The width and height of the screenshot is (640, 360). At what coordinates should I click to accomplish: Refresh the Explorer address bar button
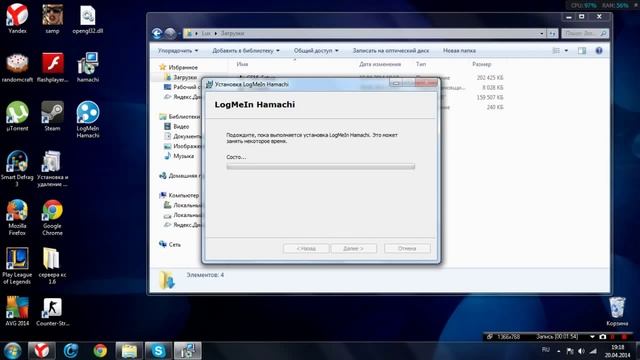coord(552,33)
